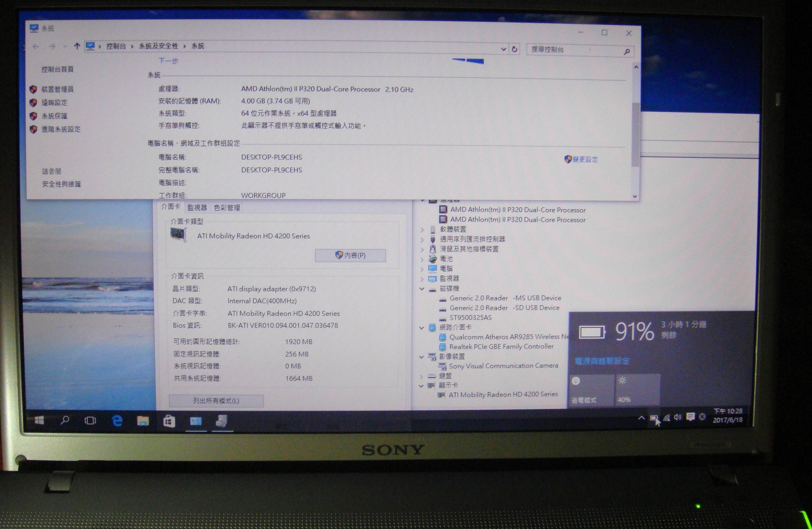Switch to System window taskbar button

pyautogui.click(x=196, y=421)
